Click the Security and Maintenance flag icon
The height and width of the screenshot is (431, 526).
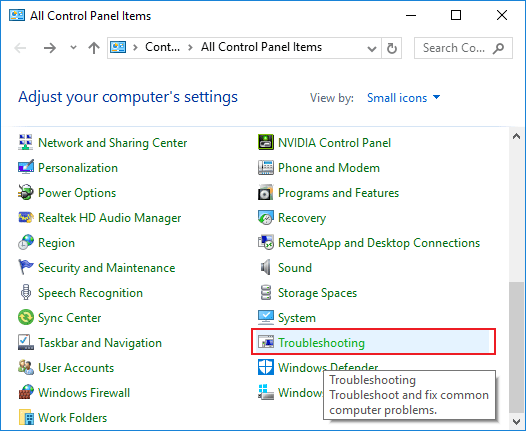pyautogui.click(x=25, y=267)
